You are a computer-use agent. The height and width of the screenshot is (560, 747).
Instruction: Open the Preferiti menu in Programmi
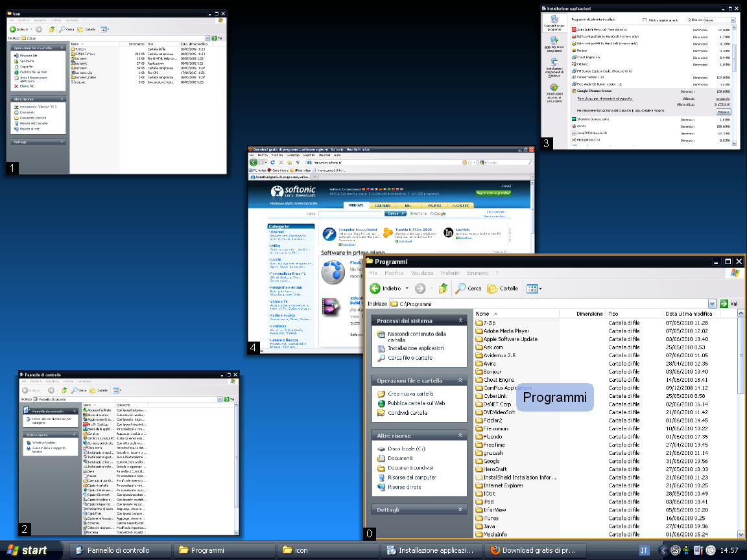click(450, 273)
